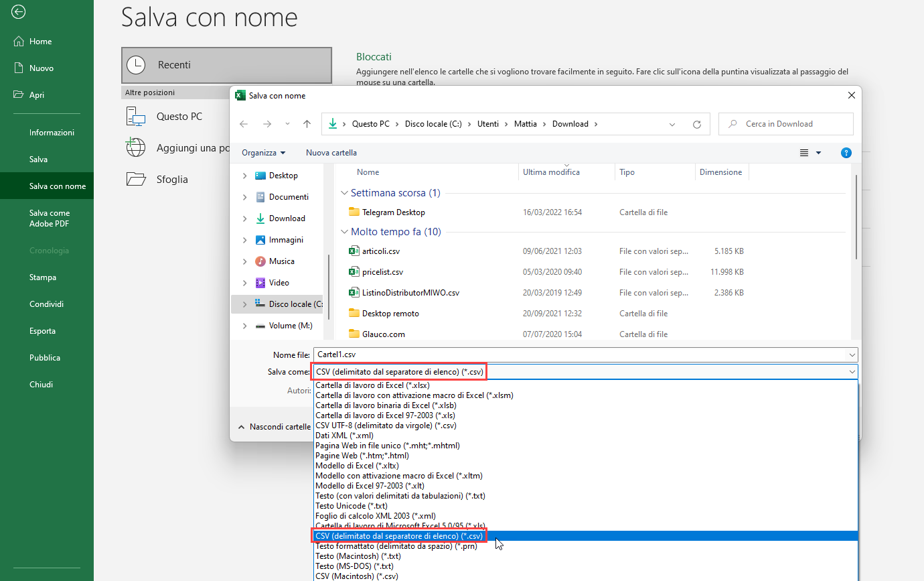
Task: Open the recent locations dropdown arrow
Action: point(287,124)
